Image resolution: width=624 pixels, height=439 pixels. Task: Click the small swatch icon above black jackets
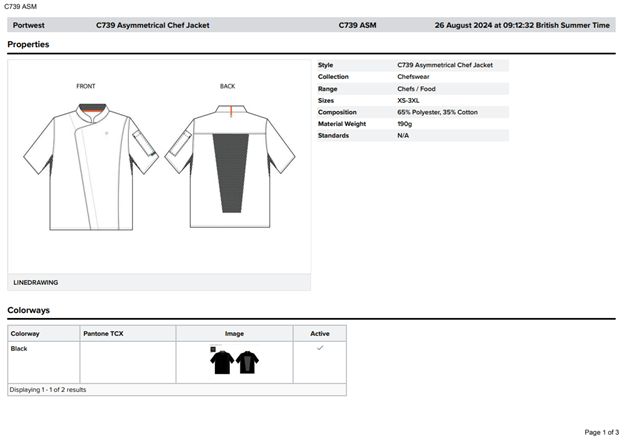tap(213, 349)
